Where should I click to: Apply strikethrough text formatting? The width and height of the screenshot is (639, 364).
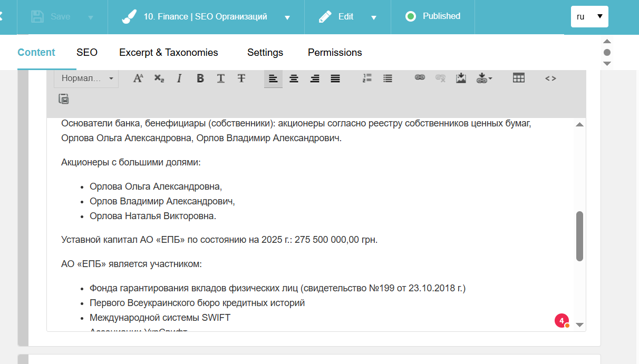(x=241, y=78)
